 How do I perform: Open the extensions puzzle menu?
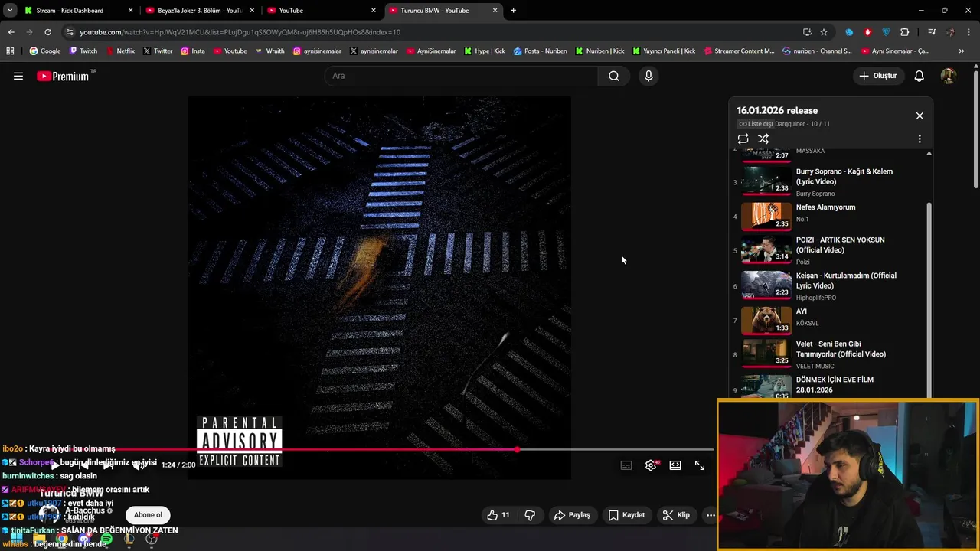click(x=904, y=32)
